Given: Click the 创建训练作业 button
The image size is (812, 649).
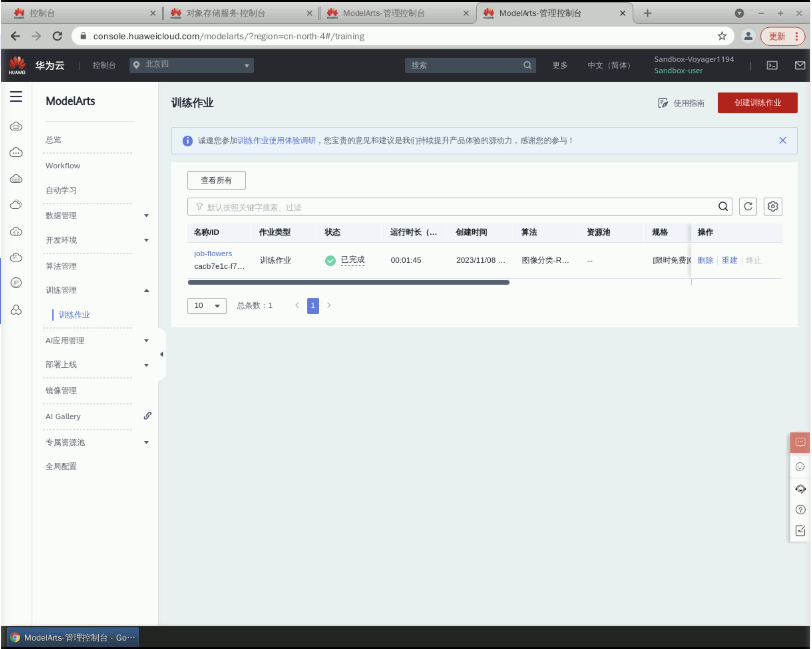Looking at the screenshot, I should tap(757, 103).
